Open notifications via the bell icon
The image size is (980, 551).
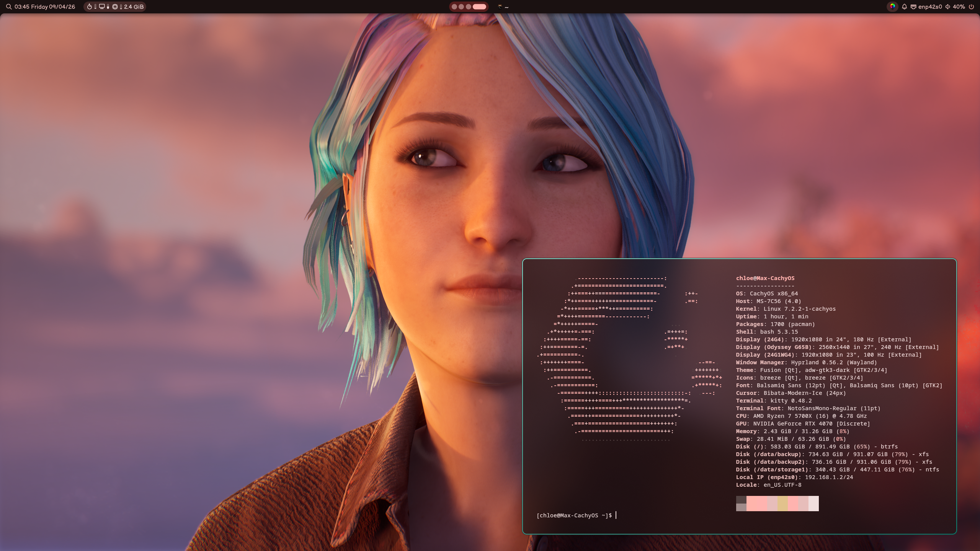coord(904,7)
